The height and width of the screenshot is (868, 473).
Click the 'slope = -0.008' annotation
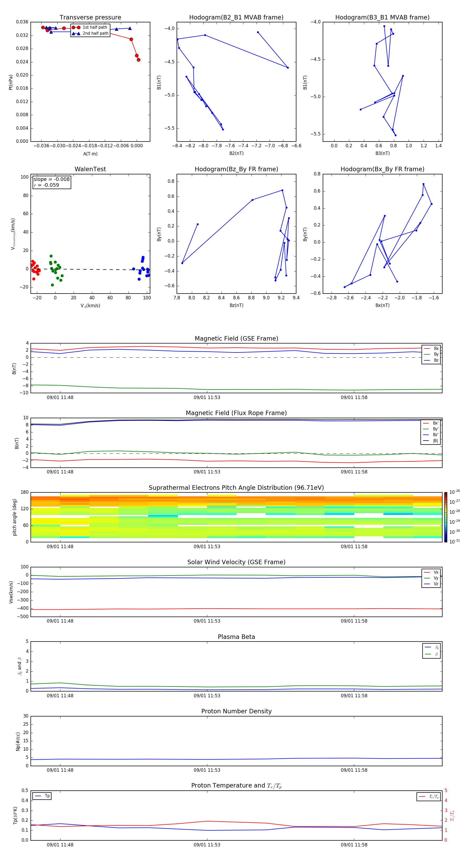pyautogui.click(x=52, y=179)
